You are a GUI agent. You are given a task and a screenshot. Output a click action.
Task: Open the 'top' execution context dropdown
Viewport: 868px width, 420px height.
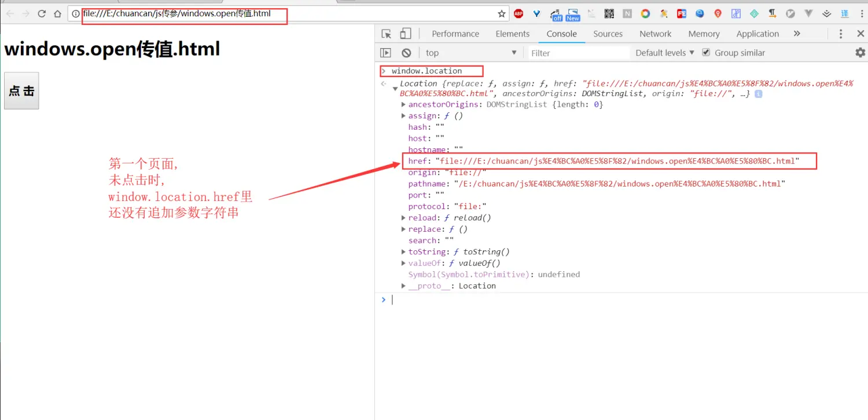[x=470, y=53]
